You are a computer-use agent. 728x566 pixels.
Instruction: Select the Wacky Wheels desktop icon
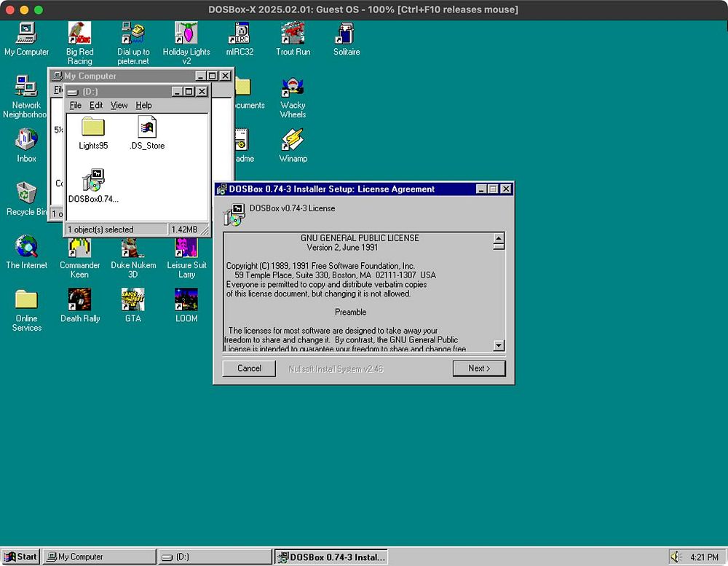pos(293,88)
